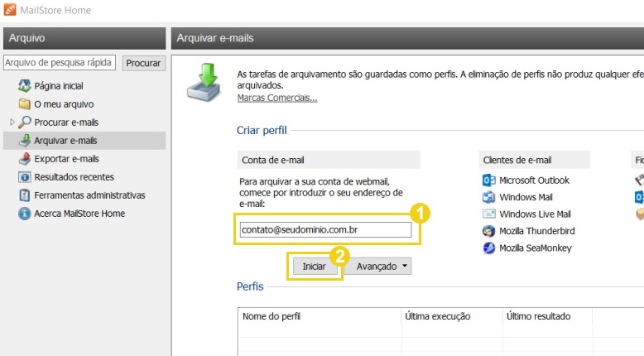Viewport: 644px width, 356px height.
Task: Click the Procurar e-mails magnifier icon
Action: click(x=24, y=122)
